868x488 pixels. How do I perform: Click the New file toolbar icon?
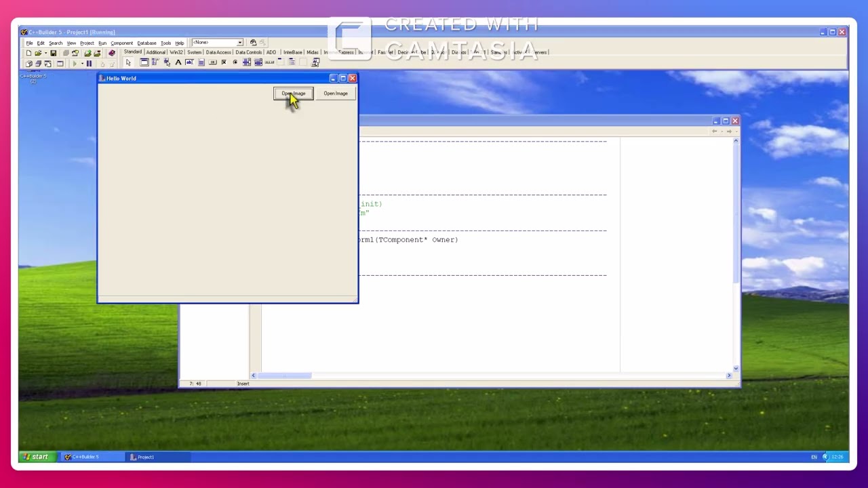28,54
